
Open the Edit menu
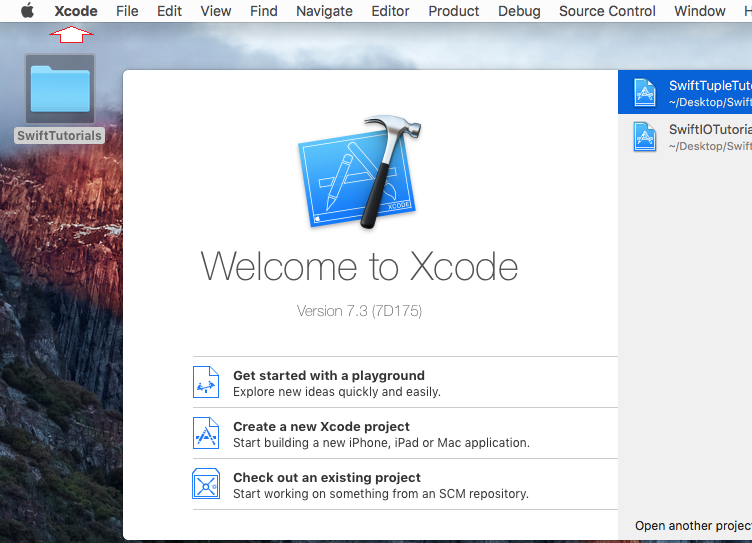point(169,11)
